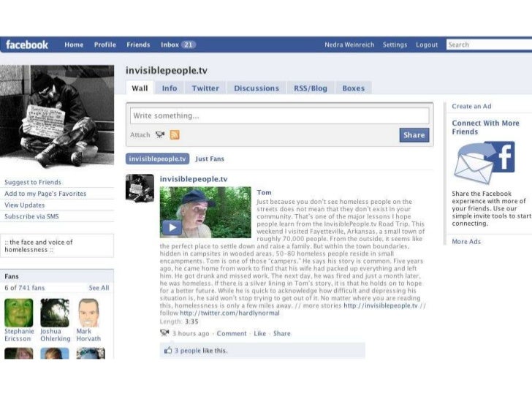Open Inbox with 21 messages
Screen dimensions: 532x399
point(178,45)
